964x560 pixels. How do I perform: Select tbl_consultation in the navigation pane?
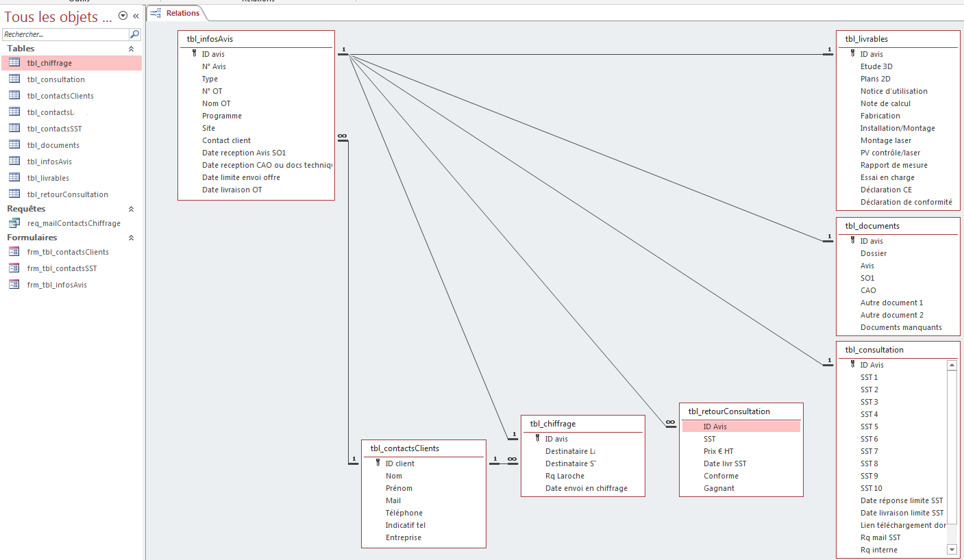[x=56, y=79]
